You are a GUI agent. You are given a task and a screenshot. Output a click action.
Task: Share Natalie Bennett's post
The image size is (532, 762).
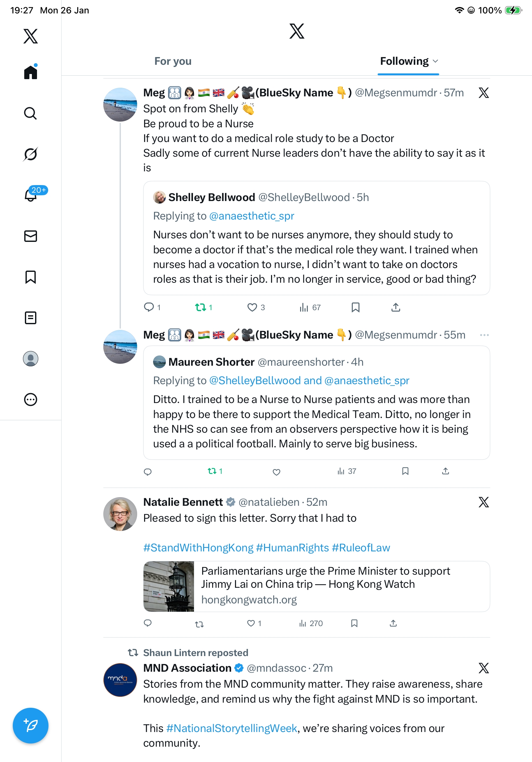393,623
